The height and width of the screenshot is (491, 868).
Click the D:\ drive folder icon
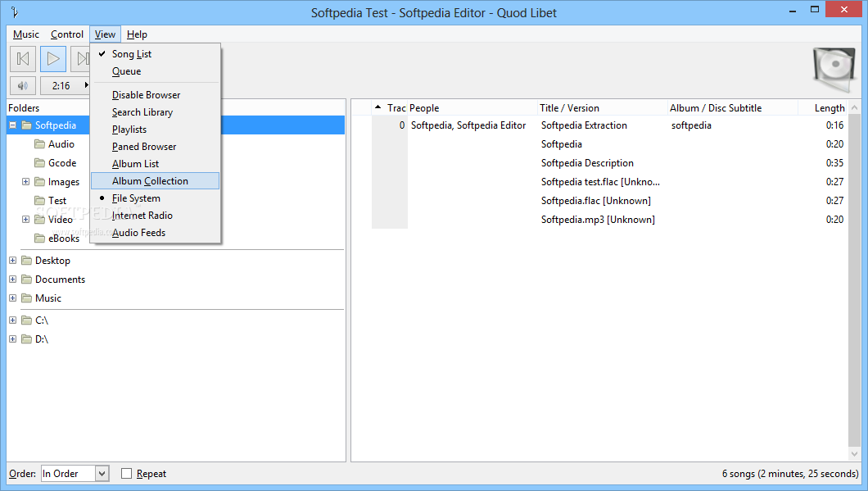[x=26, y=339]
